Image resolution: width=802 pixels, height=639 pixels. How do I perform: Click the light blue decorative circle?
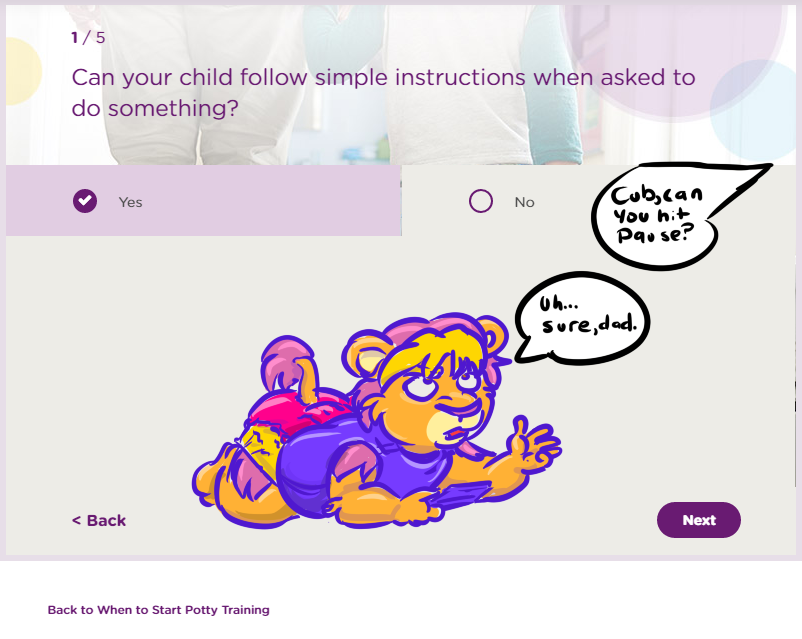755,105
